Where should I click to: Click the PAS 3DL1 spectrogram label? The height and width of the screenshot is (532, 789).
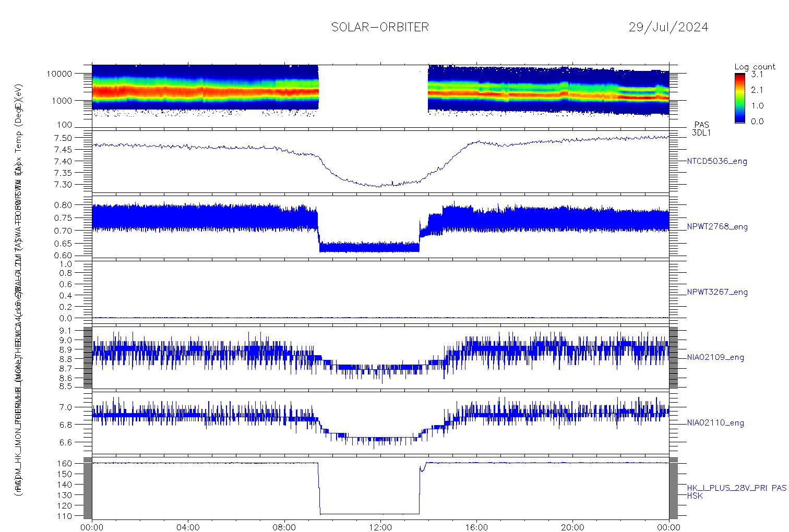[701, 129]
